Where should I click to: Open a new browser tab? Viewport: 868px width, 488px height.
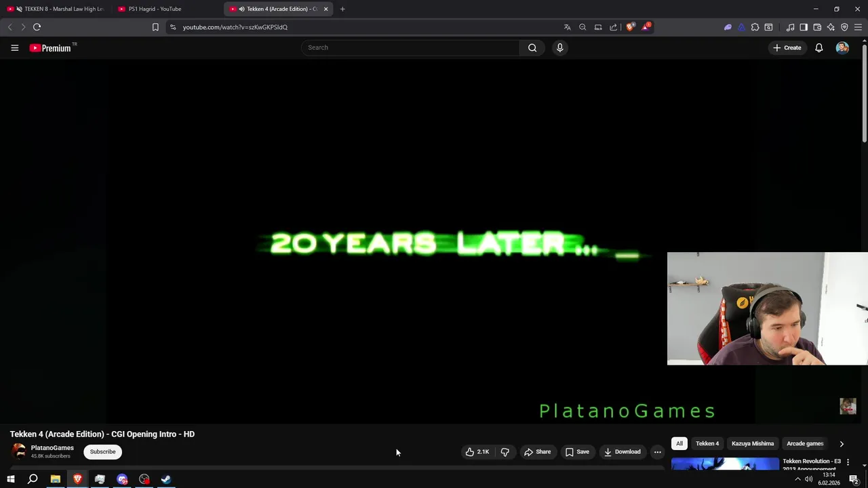click(342, 9)
